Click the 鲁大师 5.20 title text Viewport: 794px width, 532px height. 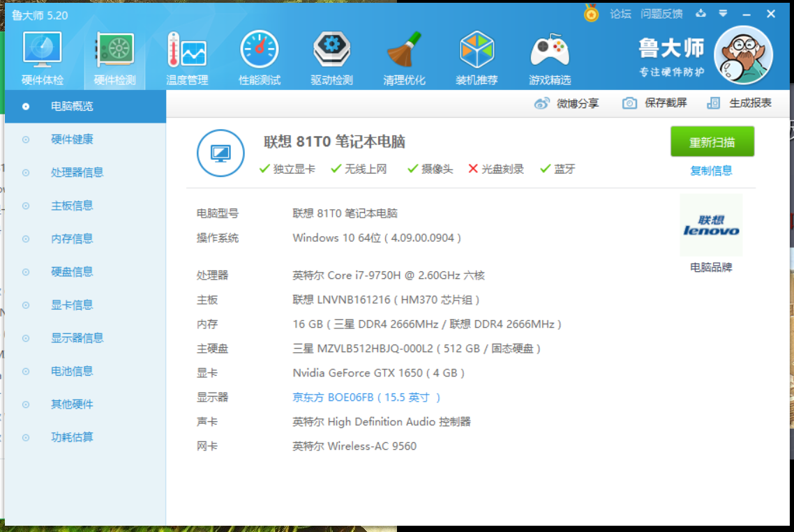pyautogui.click(x=40, y=16)
